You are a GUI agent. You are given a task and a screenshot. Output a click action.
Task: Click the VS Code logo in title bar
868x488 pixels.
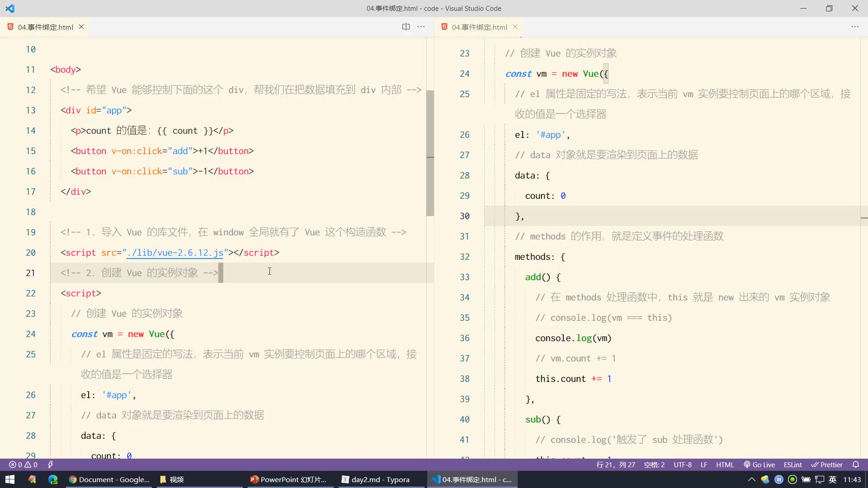(x=10, y=8)
